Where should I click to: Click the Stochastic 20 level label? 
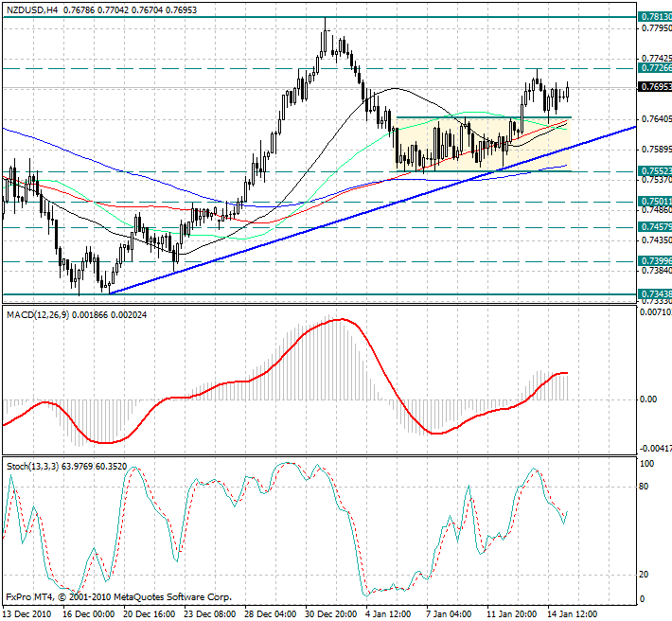tap(644, 575)
